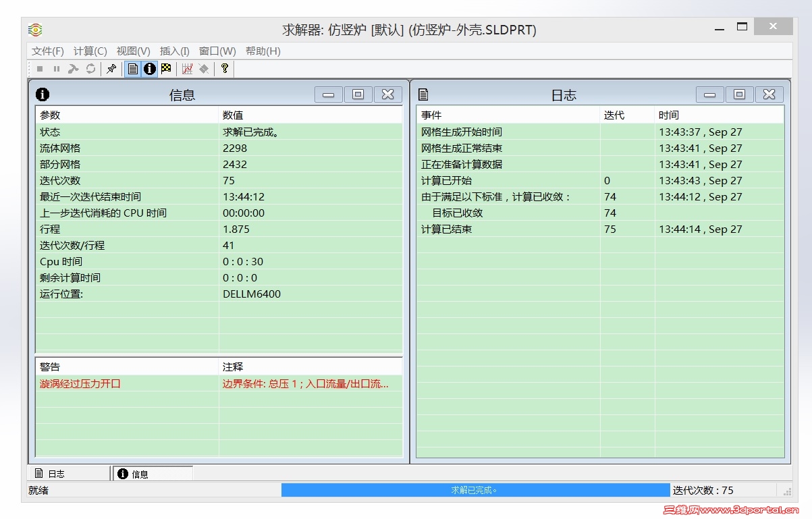Select log event 正在准备计算数据
The image size is (812, 519).
point(600,165)
